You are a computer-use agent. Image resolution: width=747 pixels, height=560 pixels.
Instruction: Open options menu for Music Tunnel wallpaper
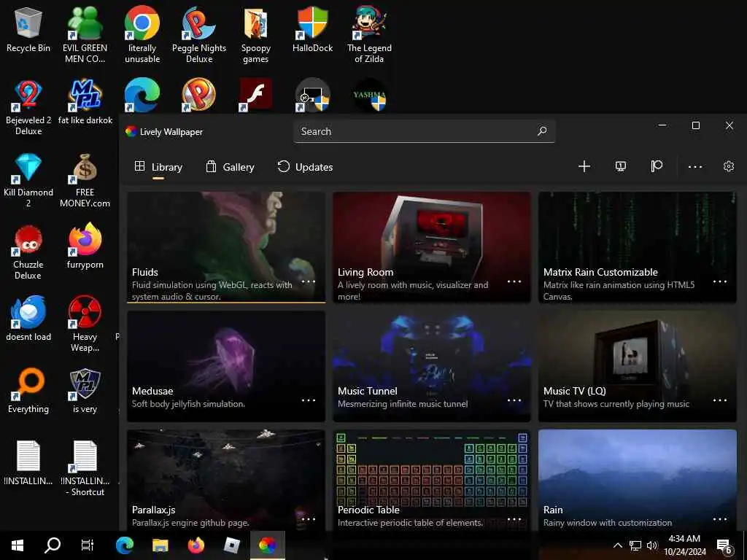point(514,400)
